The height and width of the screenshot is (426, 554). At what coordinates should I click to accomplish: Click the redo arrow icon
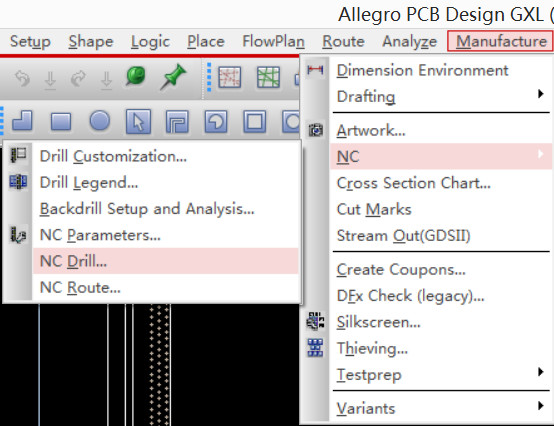(78, 78)
